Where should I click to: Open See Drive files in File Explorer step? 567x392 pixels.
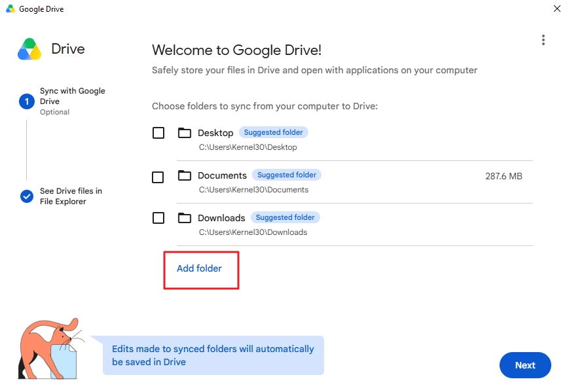[71, 196]
